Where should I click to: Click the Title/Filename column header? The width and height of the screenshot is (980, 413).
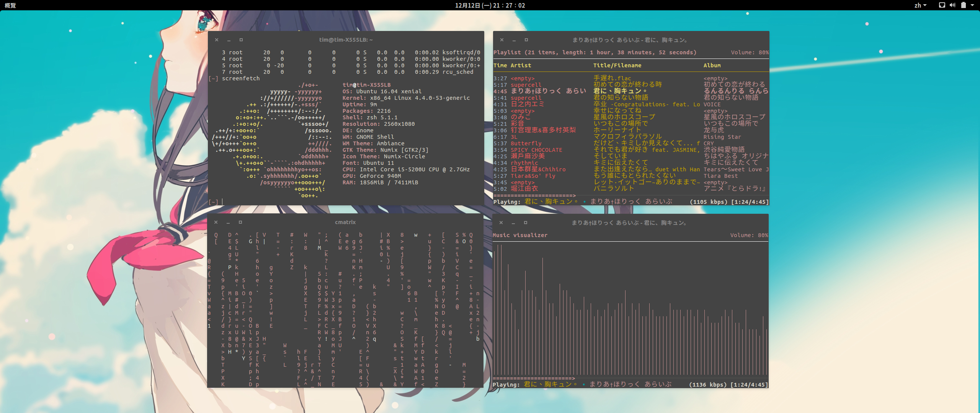[617, 65]
